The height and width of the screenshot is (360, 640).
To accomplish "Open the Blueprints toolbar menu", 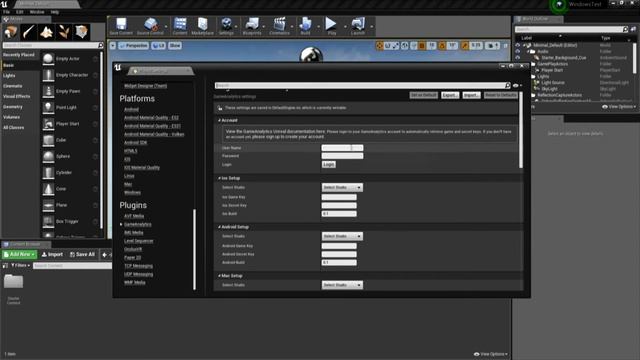I will tap(252, 26).
